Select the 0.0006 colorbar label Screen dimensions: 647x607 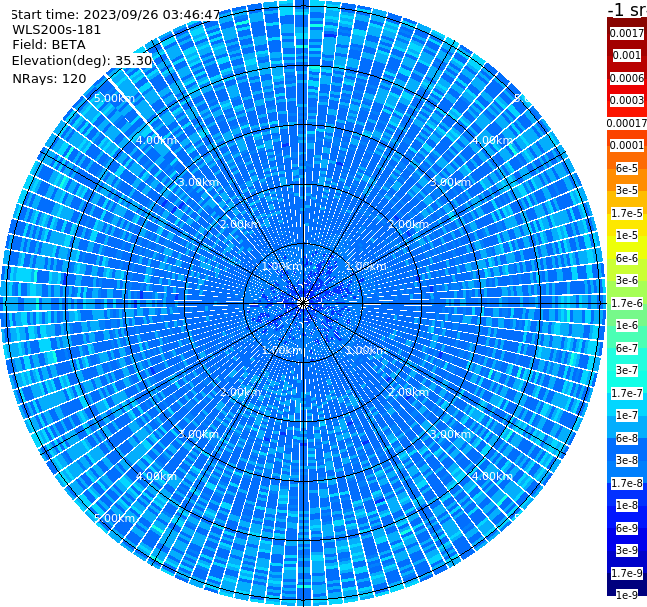(x=627, y=78)
